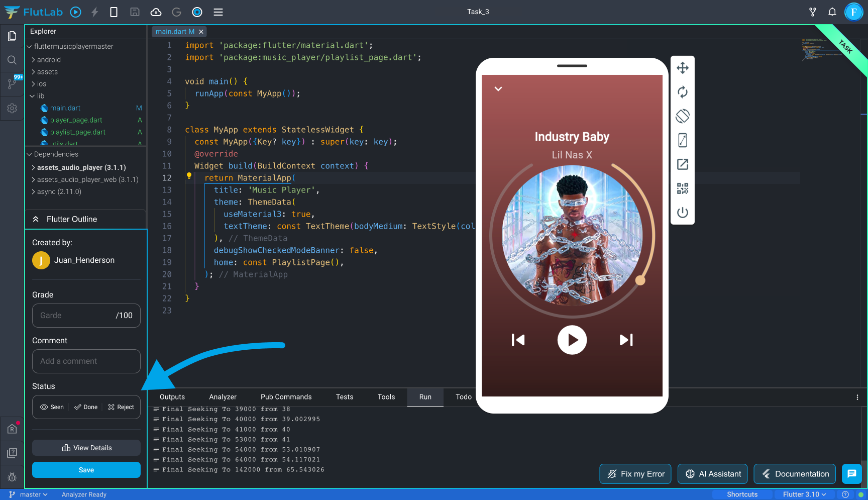Click the cloud download icon in top toolbar

point(156,12)
